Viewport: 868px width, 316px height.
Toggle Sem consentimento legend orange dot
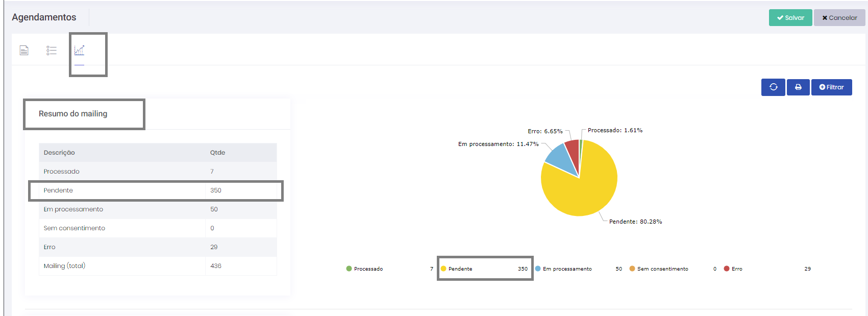click(x=632, y=269)
